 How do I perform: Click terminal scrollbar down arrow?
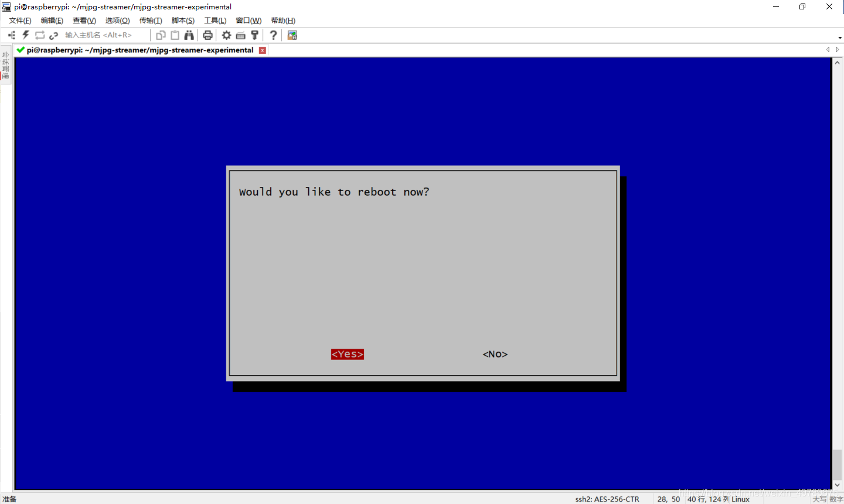coord(838,485)
